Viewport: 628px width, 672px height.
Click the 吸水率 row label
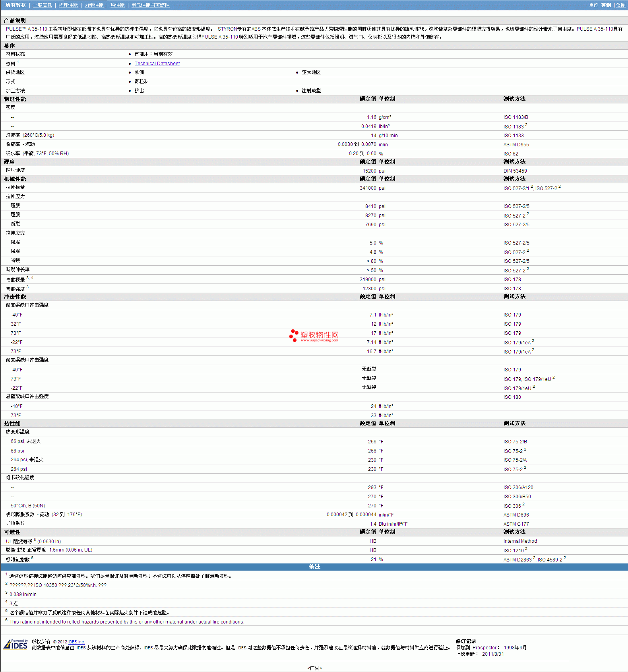point(13,153)
